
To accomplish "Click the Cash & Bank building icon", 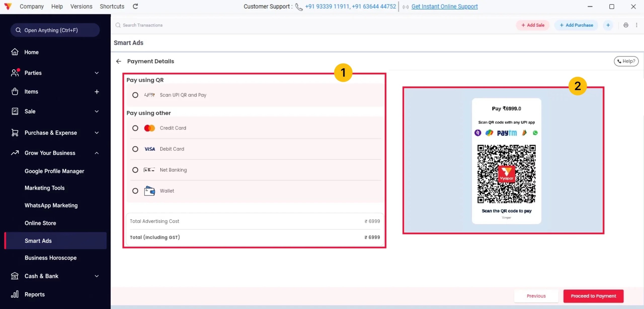I will 15,276.
